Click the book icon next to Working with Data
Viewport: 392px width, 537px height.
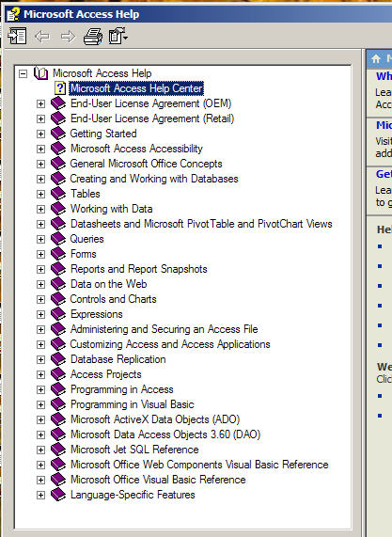(x=58, y=209)
